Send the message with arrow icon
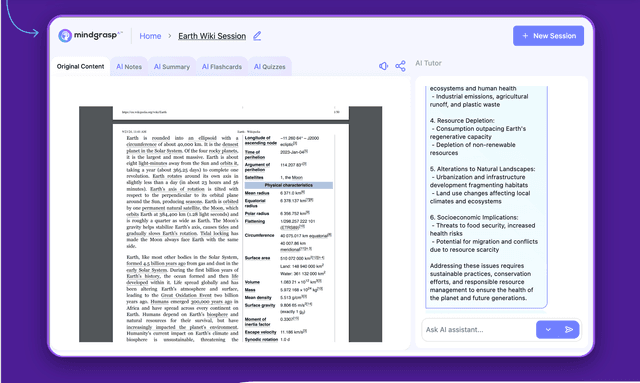This screenshot has width=640, height=383. click(569, 330)
